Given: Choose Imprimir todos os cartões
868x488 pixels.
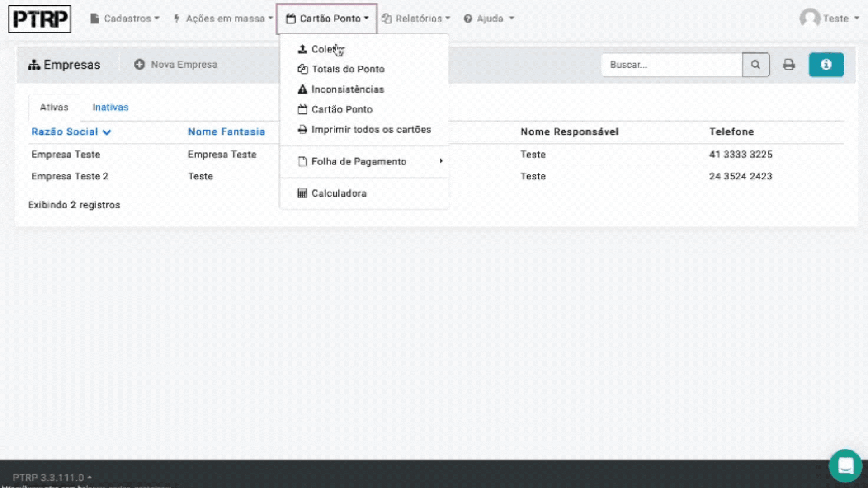Looking at the screenshot, I should [x=371, y=130].
